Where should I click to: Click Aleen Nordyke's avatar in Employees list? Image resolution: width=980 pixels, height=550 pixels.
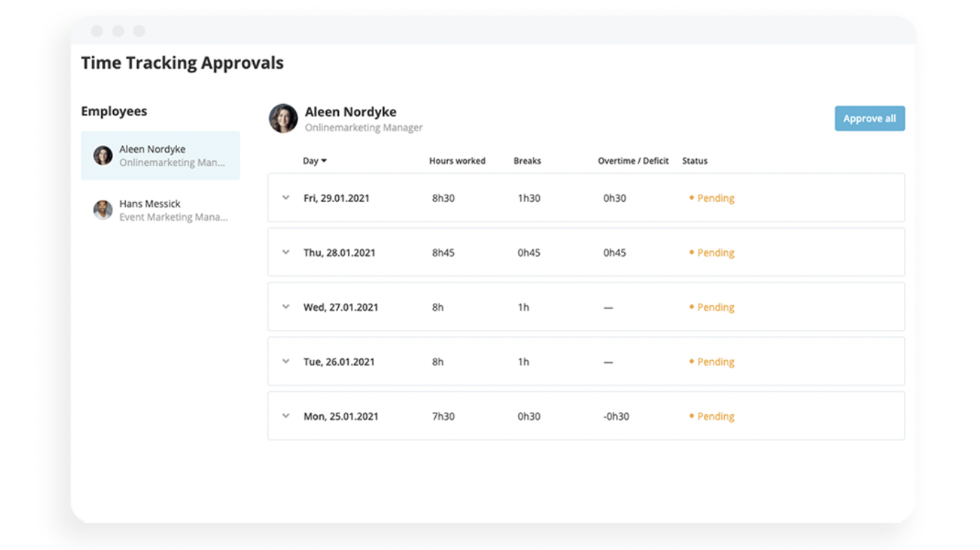[103, 155]
